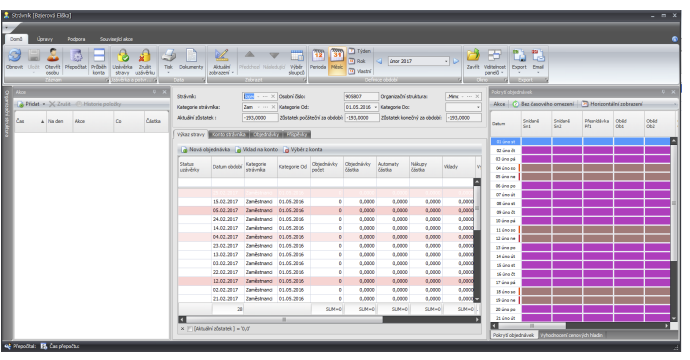
Task: Click the Aktuální zůstatek value field
Action: [260, 118]
